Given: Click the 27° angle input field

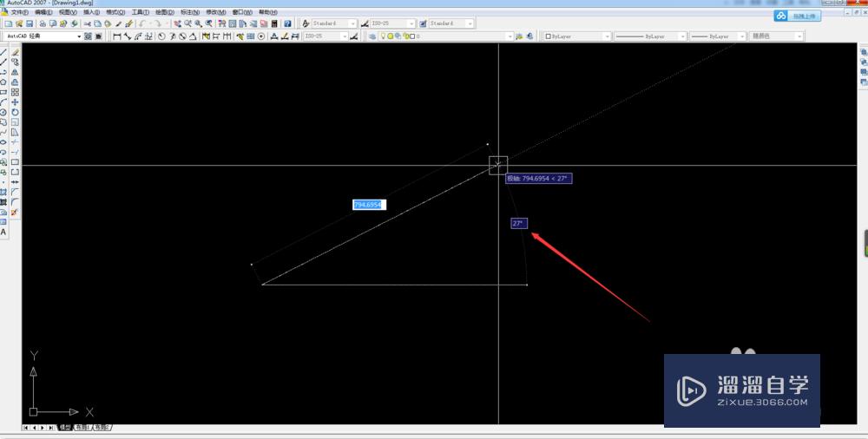Looking at the screenshot, I should [x=519, y=223].
